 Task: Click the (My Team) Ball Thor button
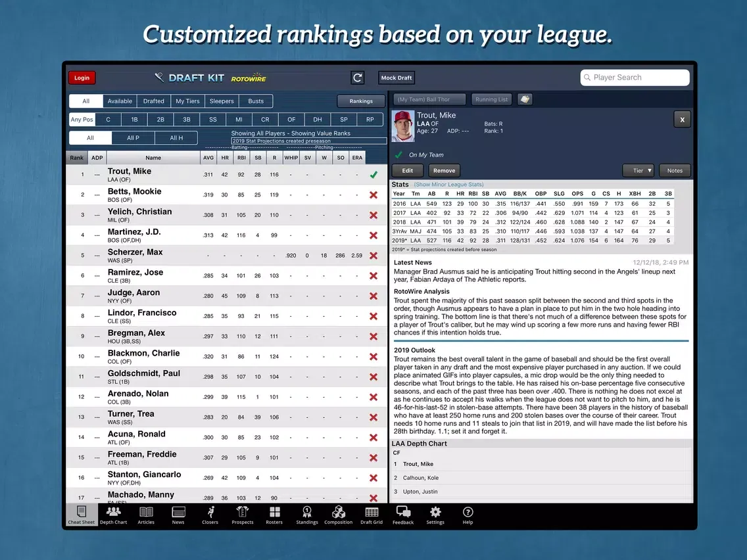point(429,99)
